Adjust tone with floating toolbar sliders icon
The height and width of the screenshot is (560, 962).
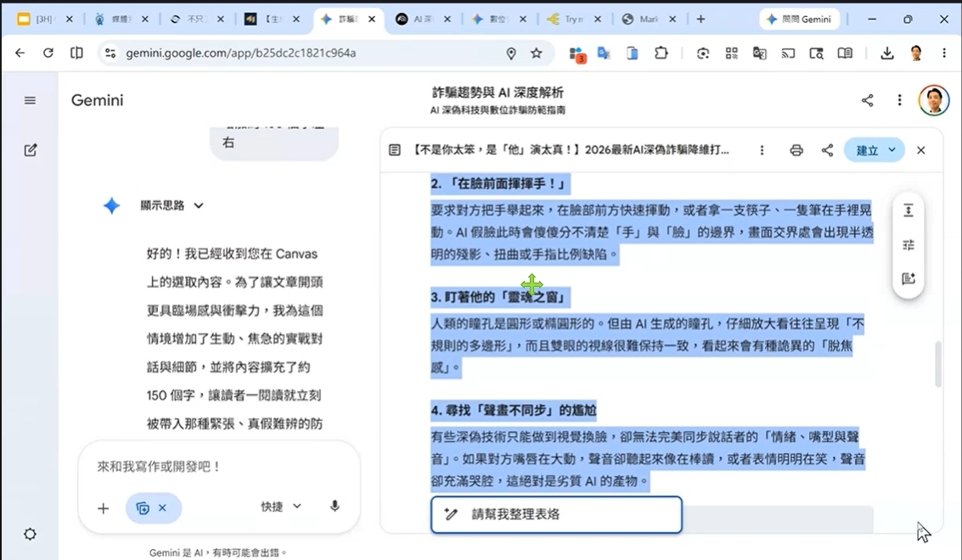(x=908, y=245)
